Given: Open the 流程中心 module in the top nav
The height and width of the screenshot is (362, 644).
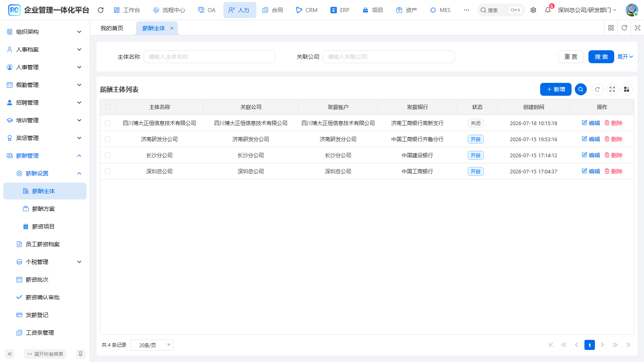Looking at the screenshot, I should pyautogui.click(x=169, y=10).
